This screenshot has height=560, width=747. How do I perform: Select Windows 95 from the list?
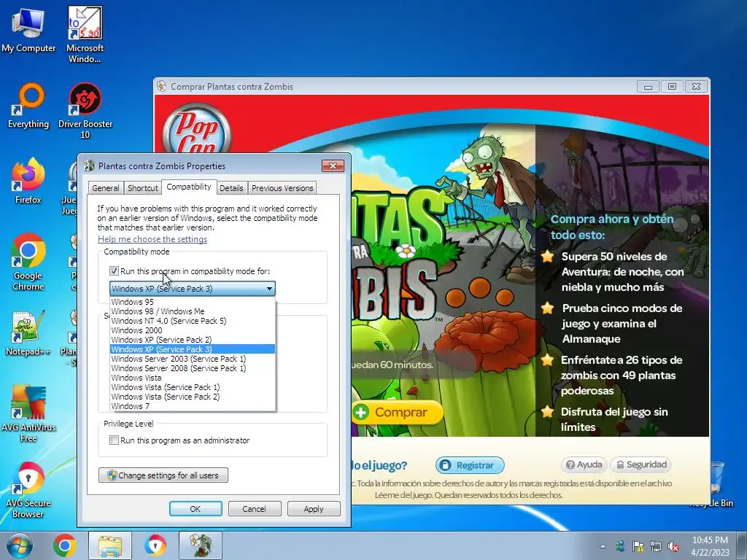[193, 301]
